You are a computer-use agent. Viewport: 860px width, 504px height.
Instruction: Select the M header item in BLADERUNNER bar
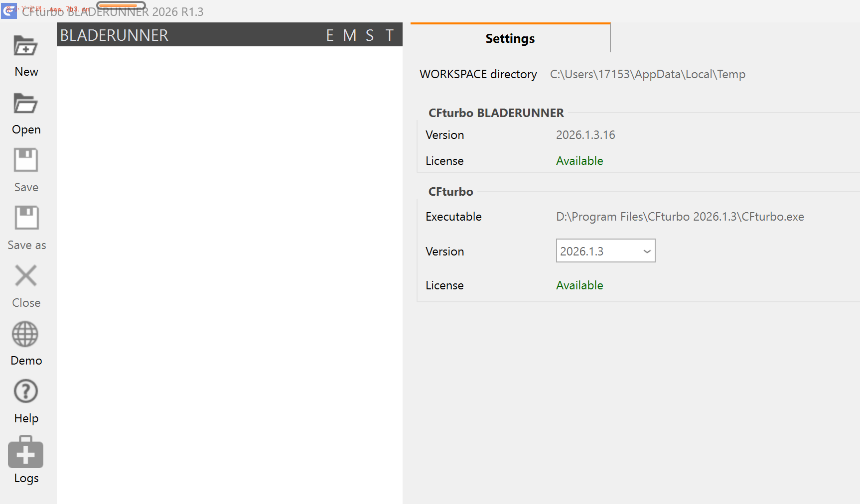click(350, 35)
